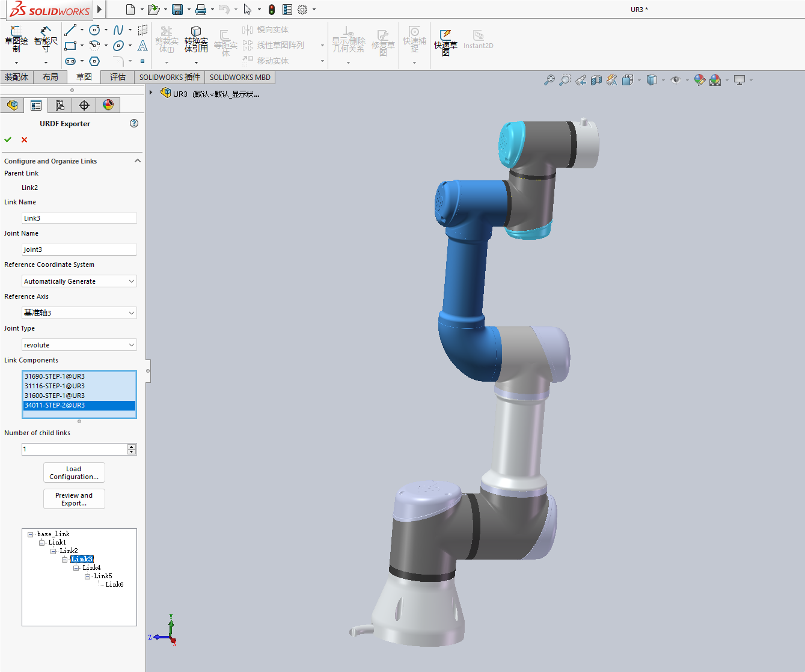The height and width of the screenshot is (672, 805).
Task: Select the Edit Appearance beach ball icon
Action: click(x=699, y=79)
